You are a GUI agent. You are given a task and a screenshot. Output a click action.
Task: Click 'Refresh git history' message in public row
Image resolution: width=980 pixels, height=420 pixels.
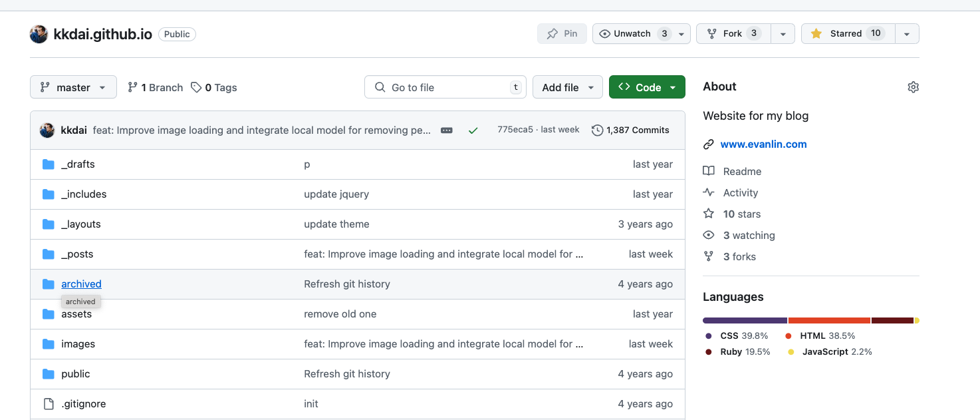pyautogui.click(x=347, y=374)
